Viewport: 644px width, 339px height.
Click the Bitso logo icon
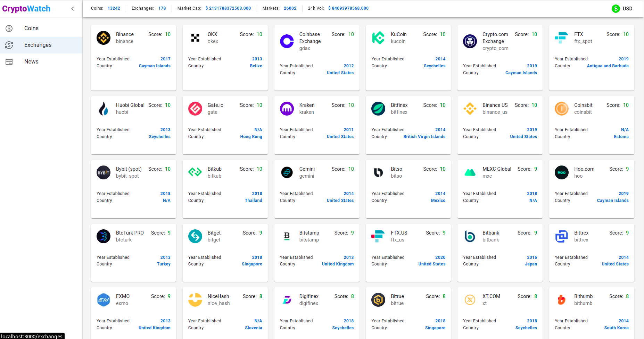[378, 172]
